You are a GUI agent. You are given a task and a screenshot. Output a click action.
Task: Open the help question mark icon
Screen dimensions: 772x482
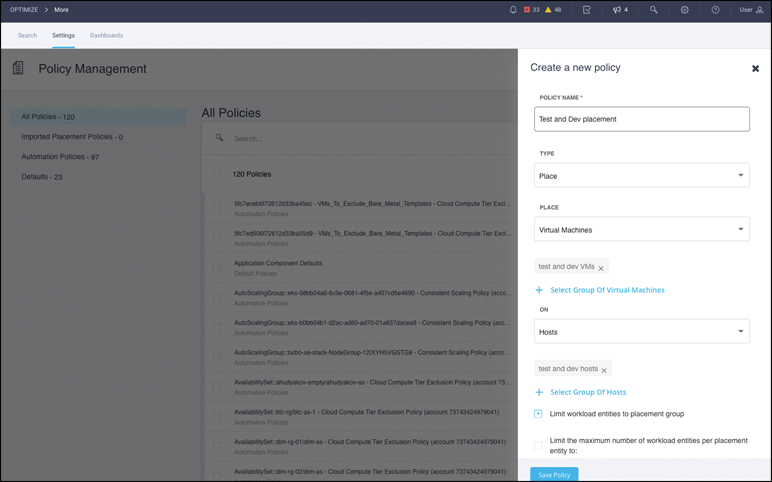tap(715, 10)
